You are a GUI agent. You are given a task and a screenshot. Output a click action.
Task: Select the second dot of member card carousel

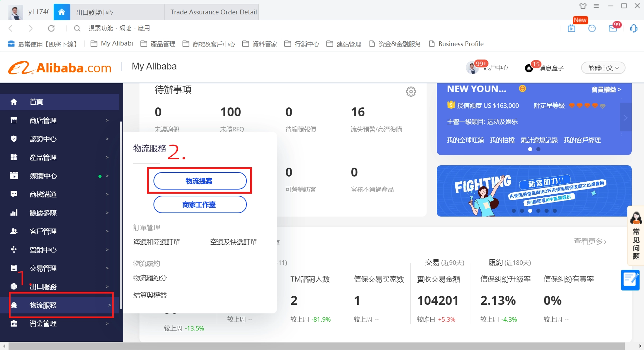click(538, 149)
